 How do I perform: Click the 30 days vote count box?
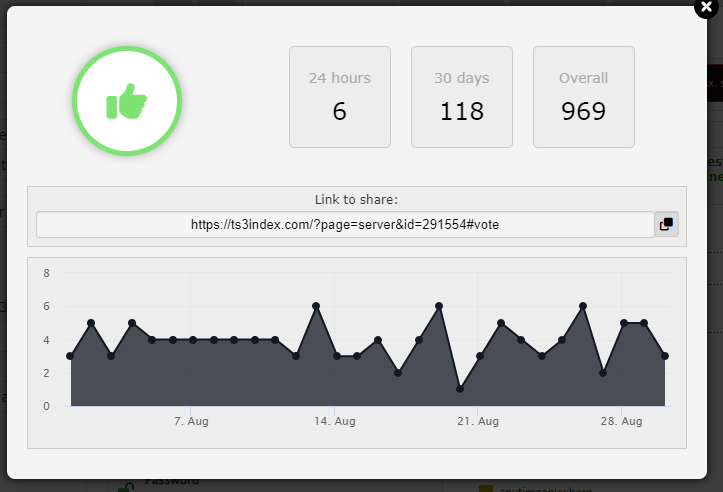pyautogui.click(x=461, y=97)
